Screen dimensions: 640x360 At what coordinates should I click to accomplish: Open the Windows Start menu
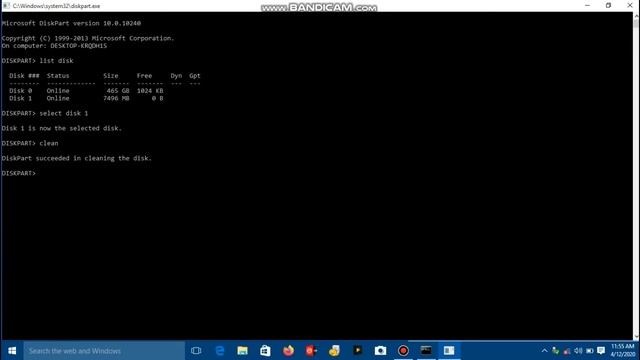click(x=12, y=351)
